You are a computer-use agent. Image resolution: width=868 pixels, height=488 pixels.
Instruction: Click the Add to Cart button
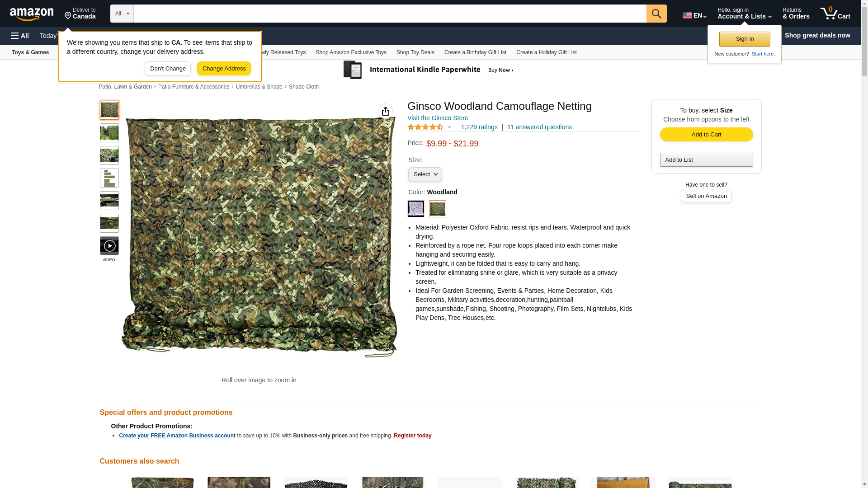tap(706, 135)
